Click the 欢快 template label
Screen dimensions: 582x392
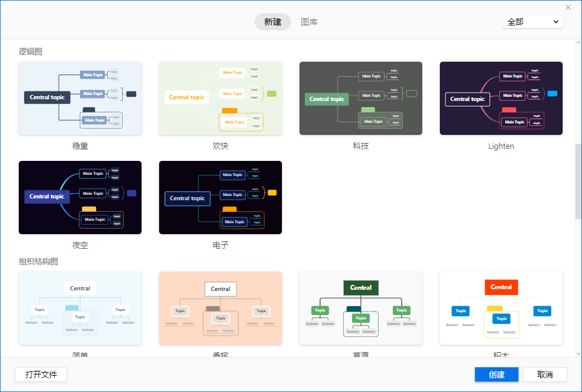[220, 146]
